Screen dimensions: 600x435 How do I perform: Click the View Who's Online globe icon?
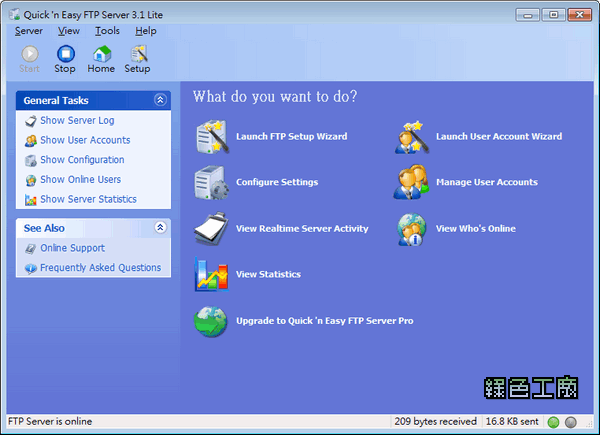(411, 230)
